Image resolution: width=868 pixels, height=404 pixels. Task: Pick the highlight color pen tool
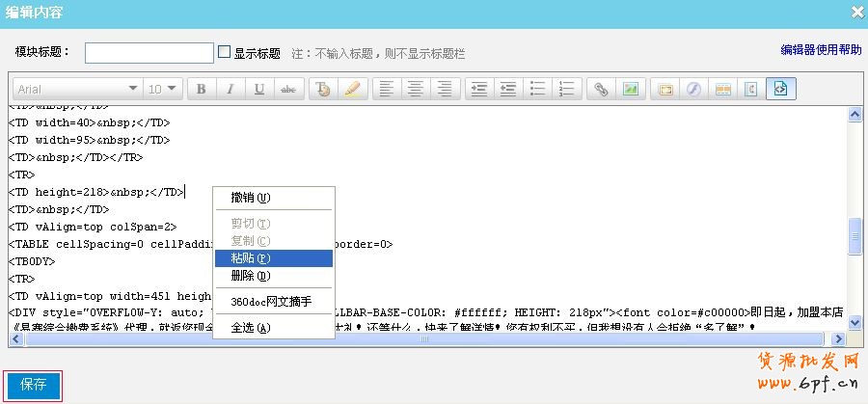point(352,89)
